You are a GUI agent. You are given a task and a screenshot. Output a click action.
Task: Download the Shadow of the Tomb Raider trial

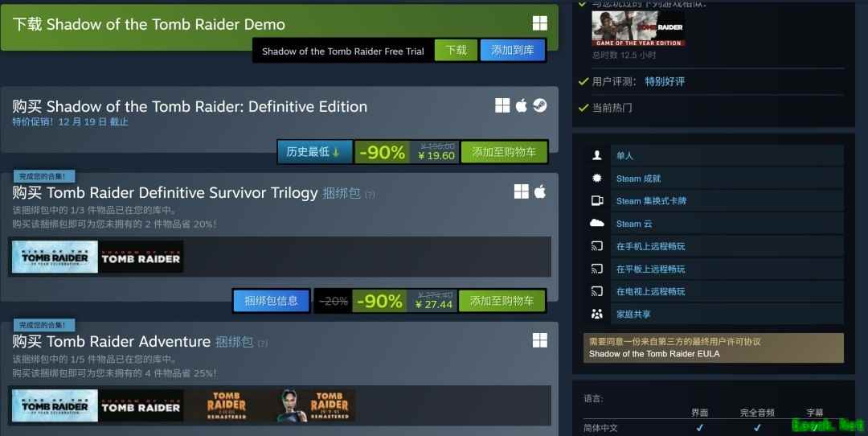pos(456,51)
